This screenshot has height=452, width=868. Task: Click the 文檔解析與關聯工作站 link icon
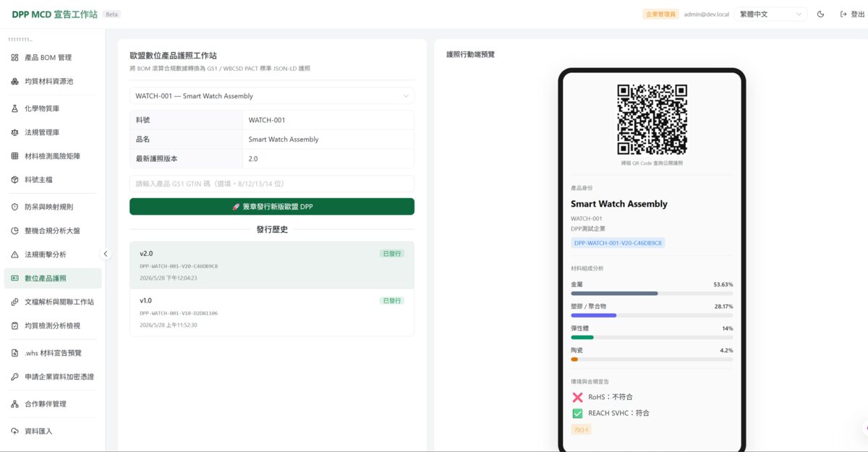pos(15,302)
